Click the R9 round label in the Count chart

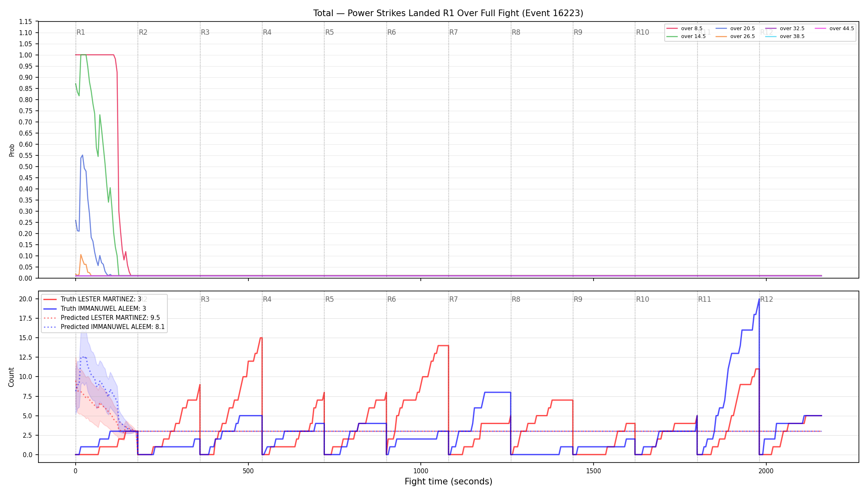click(578, 299)
